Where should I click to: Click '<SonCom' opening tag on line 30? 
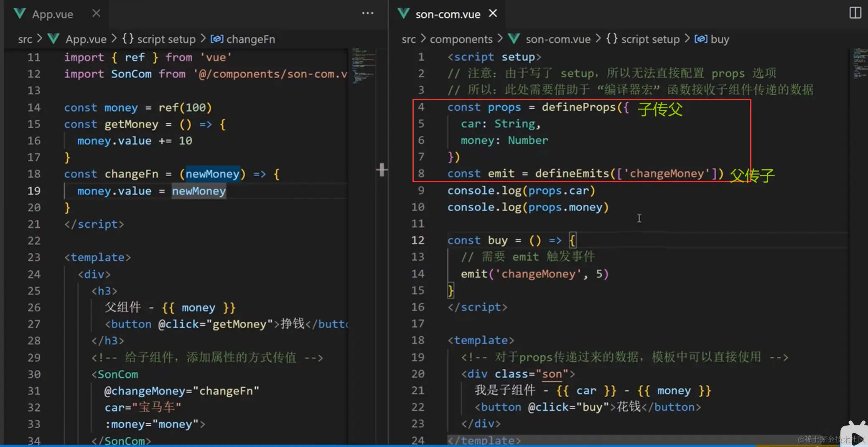[115, 374]
